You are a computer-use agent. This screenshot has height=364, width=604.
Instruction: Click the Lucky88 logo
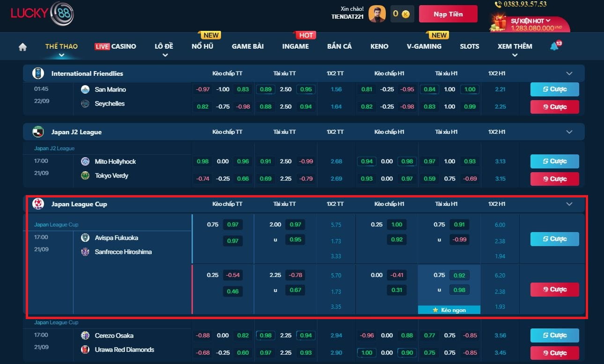point(42,14)
